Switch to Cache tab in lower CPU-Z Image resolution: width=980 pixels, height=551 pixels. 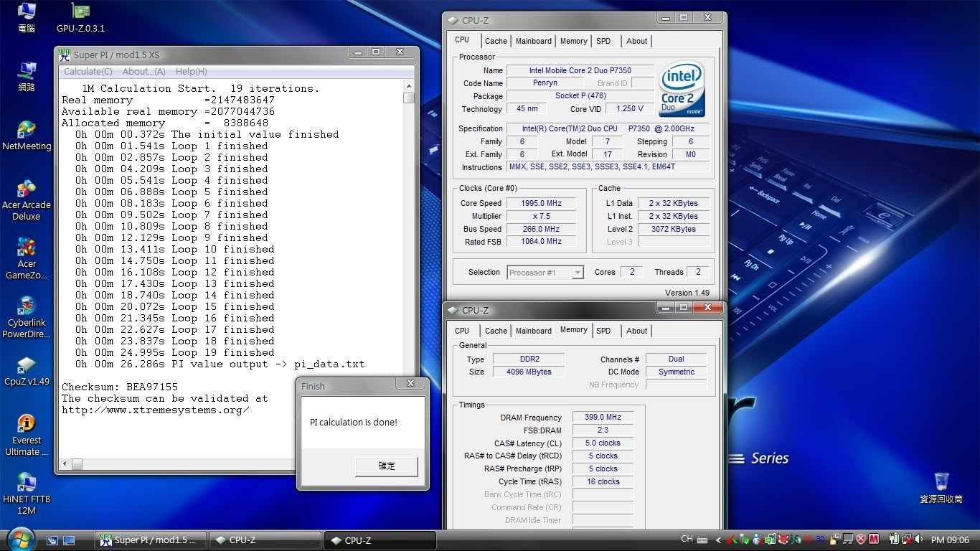tap(496, 331)
